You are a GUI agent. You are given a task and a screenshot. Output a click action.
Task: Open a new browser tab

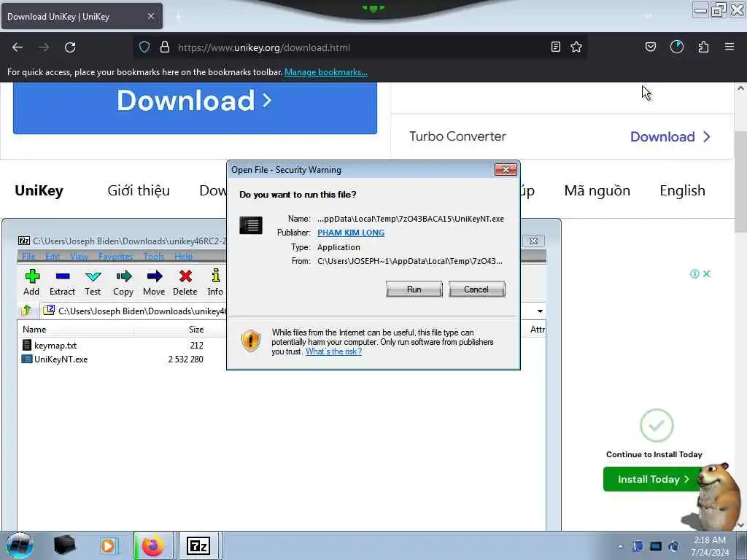point(179,16)
